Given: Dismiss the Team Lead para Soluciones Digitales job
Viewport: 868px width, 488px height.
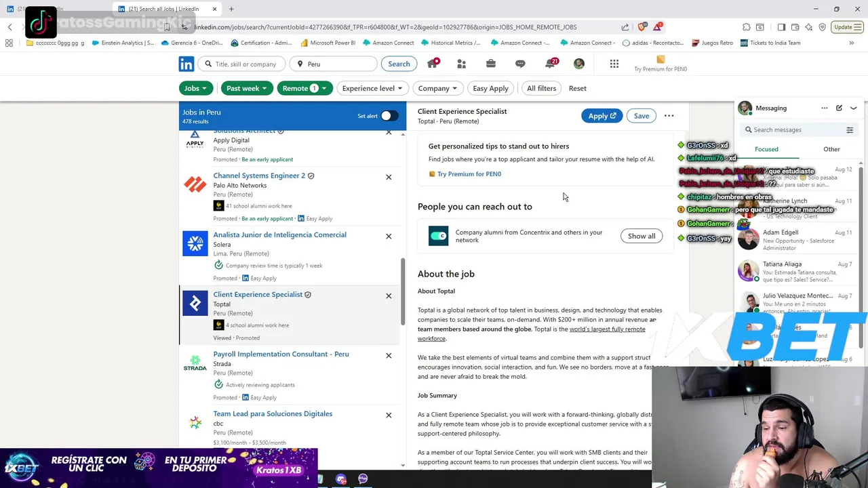Looking at the screenshot, I should [389, 415].
